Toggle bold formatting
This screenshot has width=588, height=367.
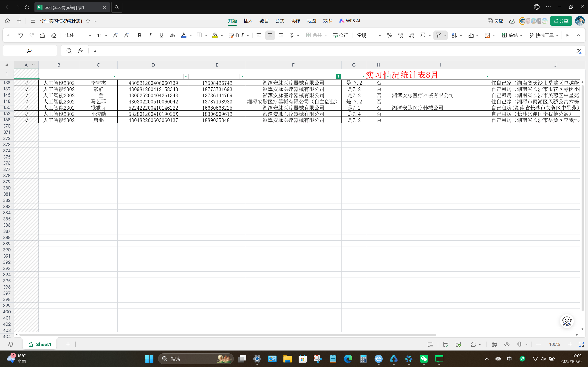point(139,35)
